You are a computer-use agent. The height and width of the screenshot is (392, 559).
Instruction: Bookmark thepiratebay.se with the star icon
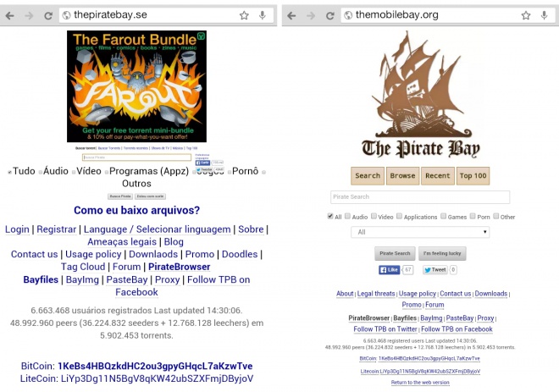(244, 15)
